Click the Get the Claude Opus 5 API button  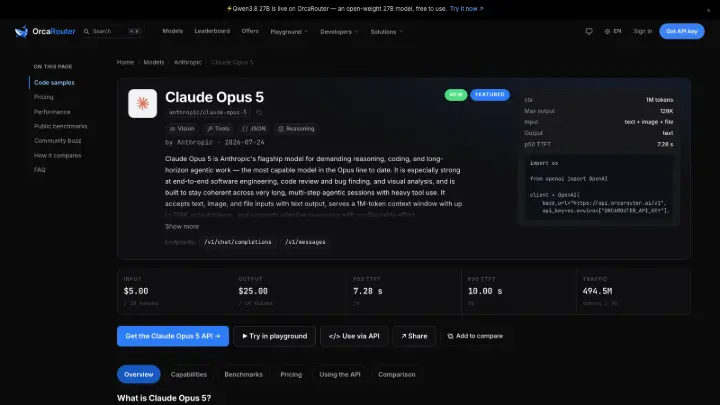(x=173, y=336)
